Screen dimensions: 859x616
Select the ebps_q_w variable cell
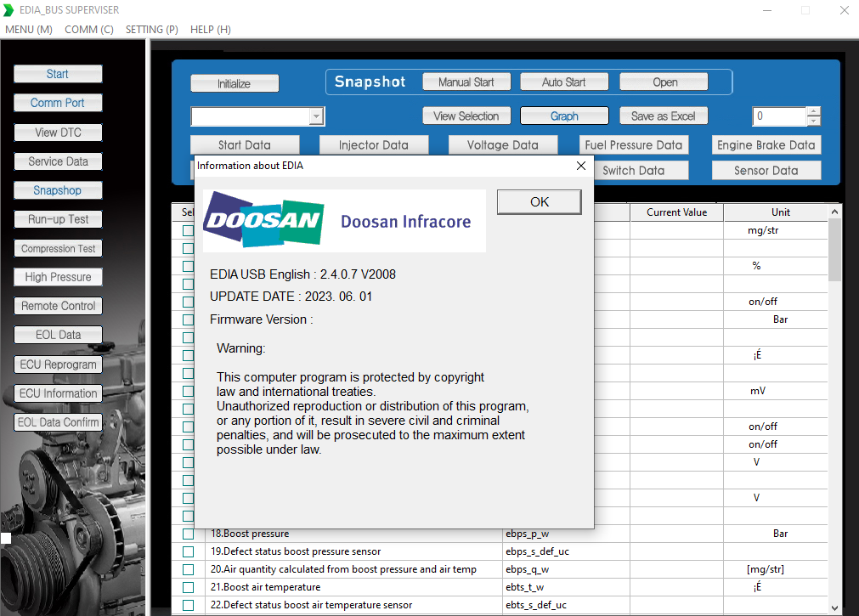pyautogui.click(x=566, y=569)
